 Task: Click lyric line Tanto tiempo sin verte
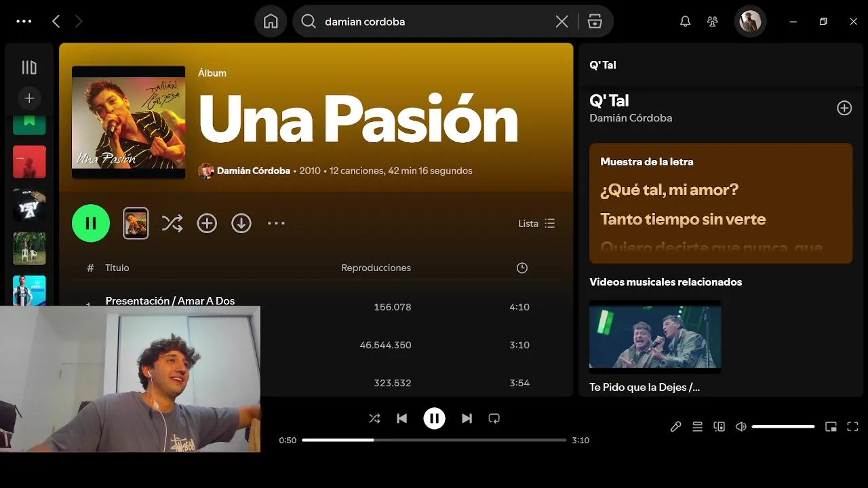[x=683, y=219]
